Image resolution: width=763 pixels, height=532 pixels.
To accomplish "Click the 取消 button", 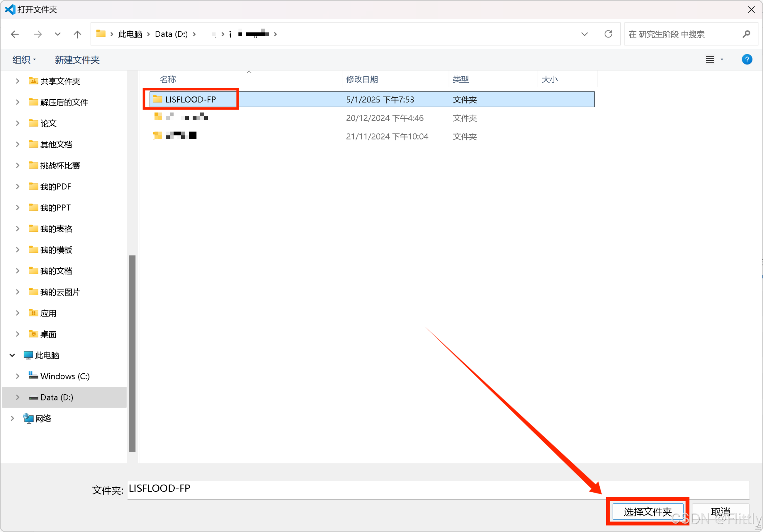I will (720, 511).
